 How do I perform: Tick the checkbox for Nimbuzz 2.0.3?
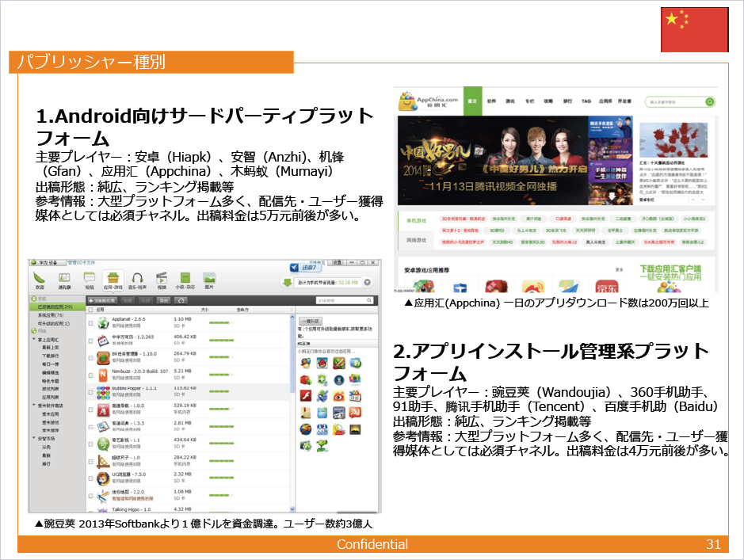[90, 375]
